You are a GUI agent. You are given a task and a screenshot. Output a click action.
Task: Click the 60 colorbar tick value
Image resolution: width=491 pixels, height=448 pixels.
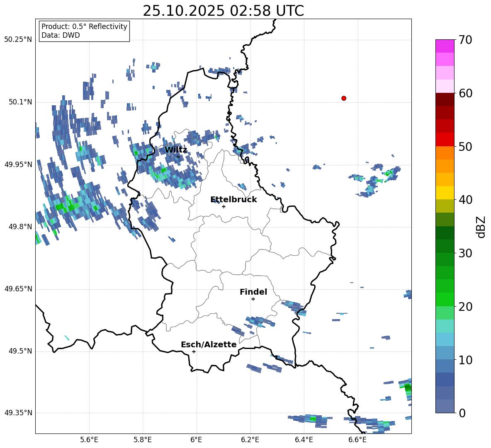[x=465, y=93]
